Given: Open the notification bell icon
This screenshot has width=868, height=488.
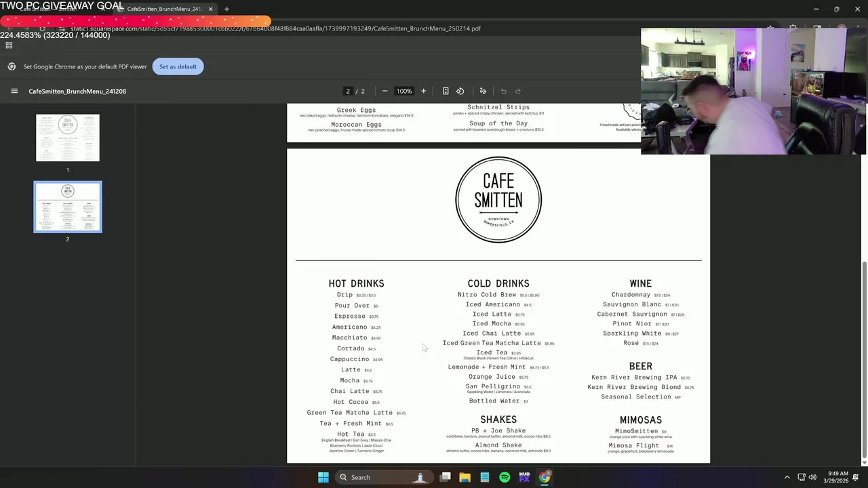Looking at the screenshot, I should coord(856,477).
